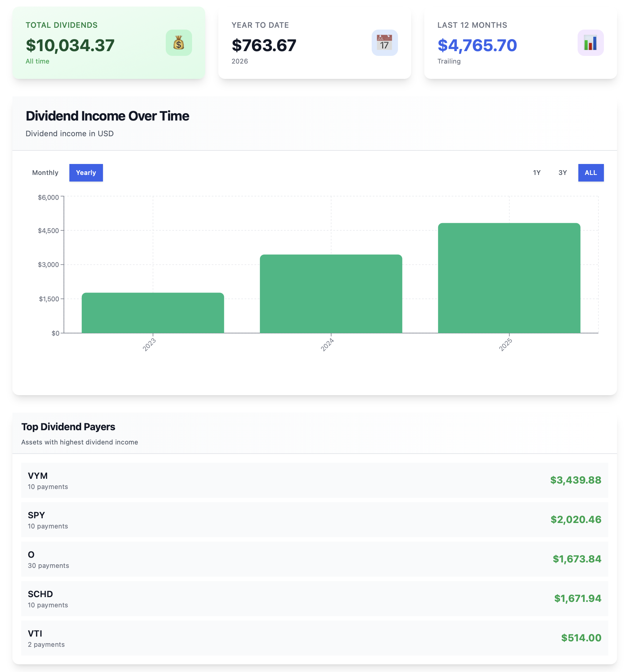Select the 1Y time range
Screen dimensions: 628x672
pos(536,172)
